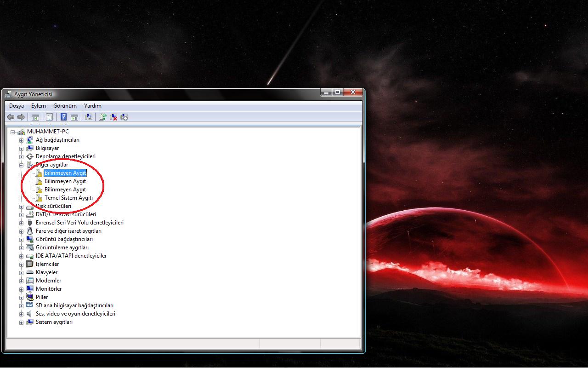Click the Aygıt Yöneticisi title bar icon
The height and width of the screenshot is (368, 588).
(8, 94)
